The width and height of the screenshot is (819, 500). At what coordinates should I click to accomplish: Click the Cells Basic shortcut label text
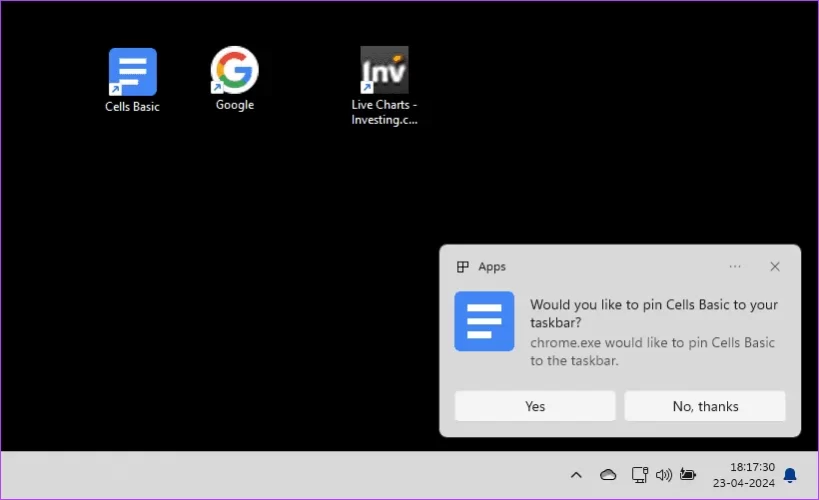(x=132, y=107)
